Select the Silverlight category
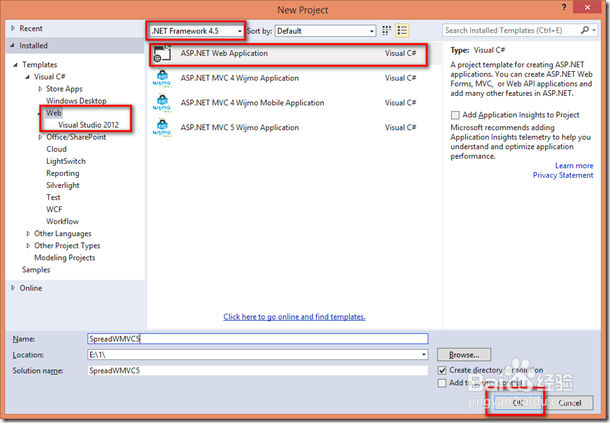This screenshot has width=610, height=423. (x=63, y=185)
